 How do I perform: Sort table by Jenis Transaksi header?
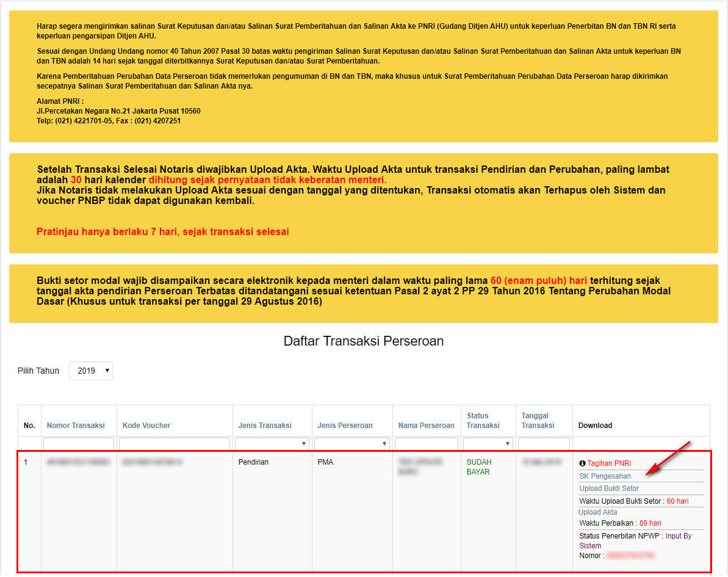point(265,426)
